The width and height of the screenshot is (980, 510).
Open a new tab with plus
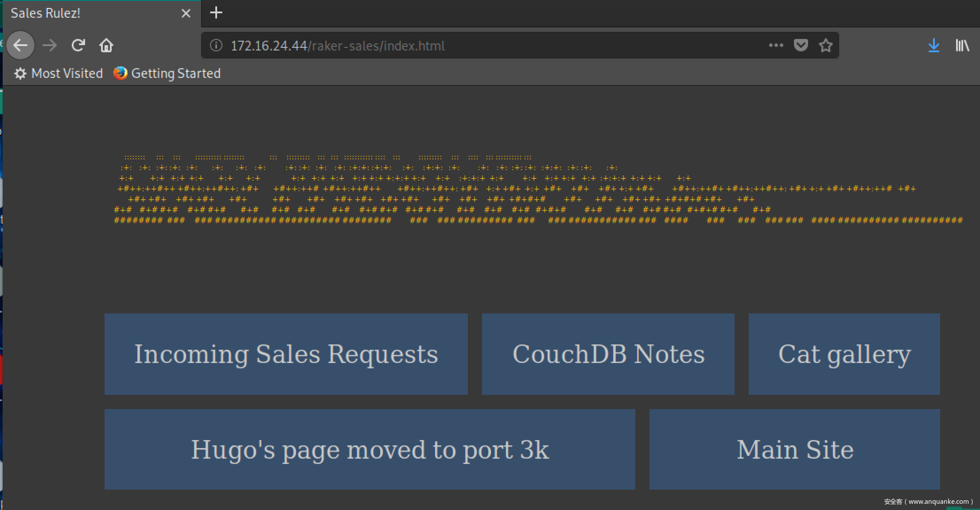(x=216, y=13)
